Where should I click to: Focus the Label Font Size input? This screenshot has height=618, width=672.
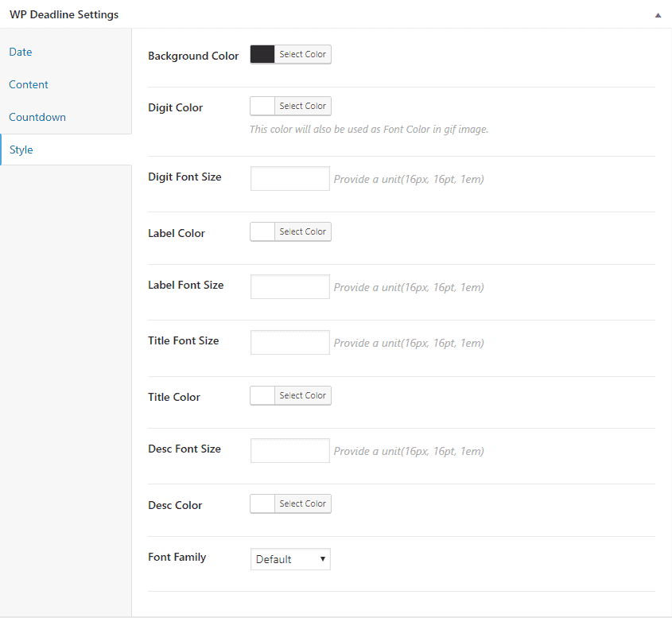(289, 287)
